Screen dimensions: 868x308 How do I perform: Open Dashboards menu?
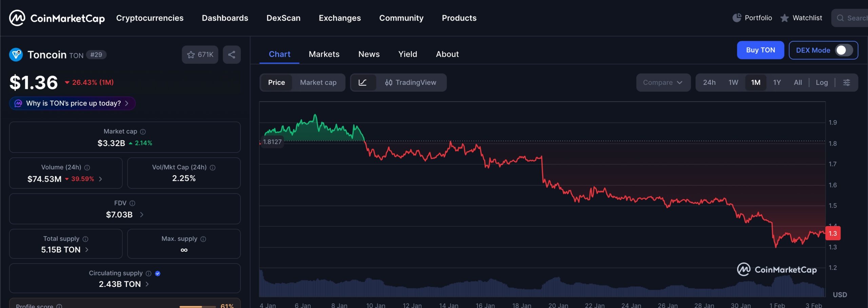click(x=225, y=18)
